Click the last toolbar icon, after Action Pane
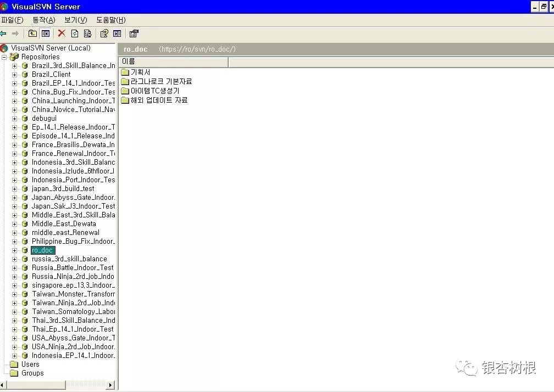 (134, 33)
